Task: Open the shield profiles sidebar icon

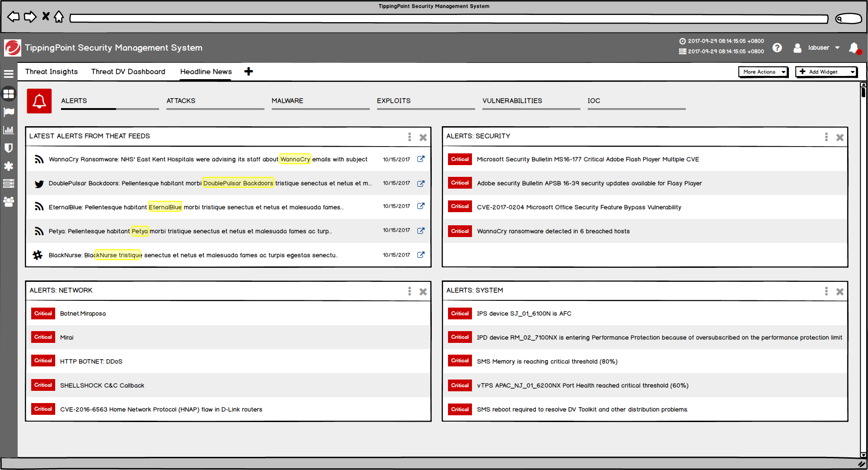Action: [x=9, y=148]
